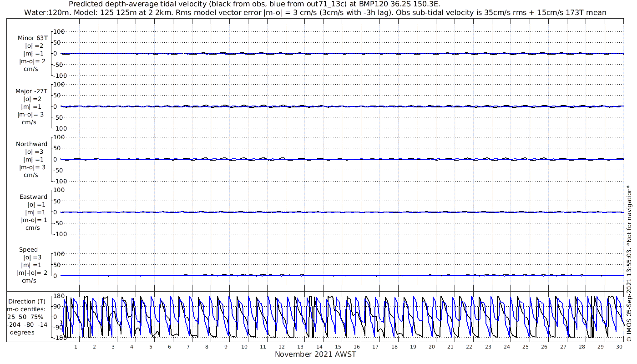Click the 'November 2021 AWST' x-axis label

coord(315,354)
